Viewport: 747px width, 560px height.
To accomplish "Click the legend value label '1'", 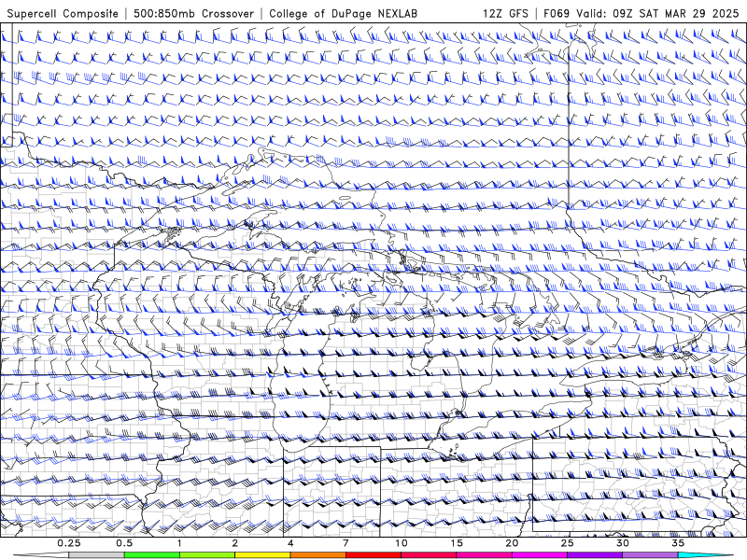I will point(179,543).
